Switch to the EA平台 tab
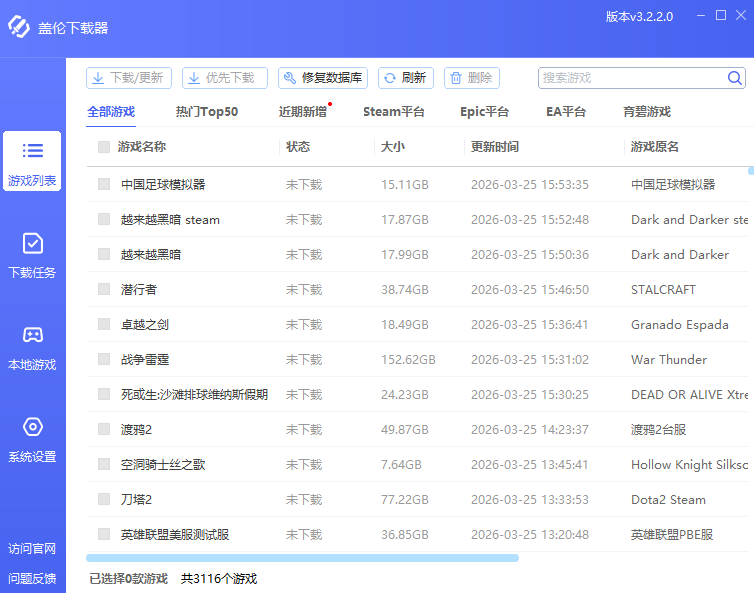This screenshot has height=593, width=754. coord(566,112)
